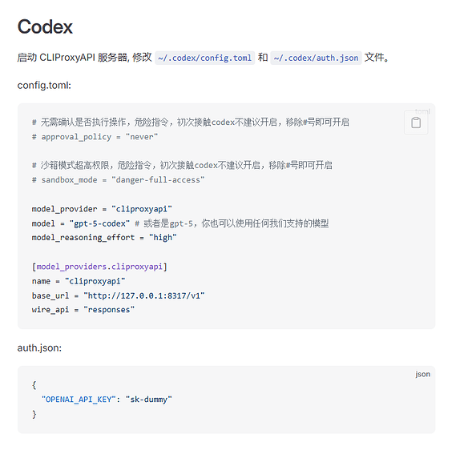Click the ~/.codex/config.toml inline code

tap(204, 58)
